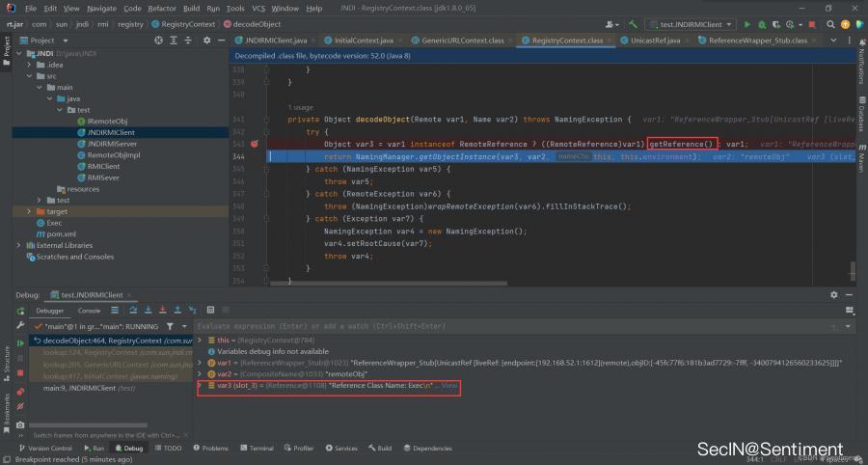This screenshot has width=868, height=465.
Task: Toggle the breakpoint on line 343
Action: coord(255,143)
